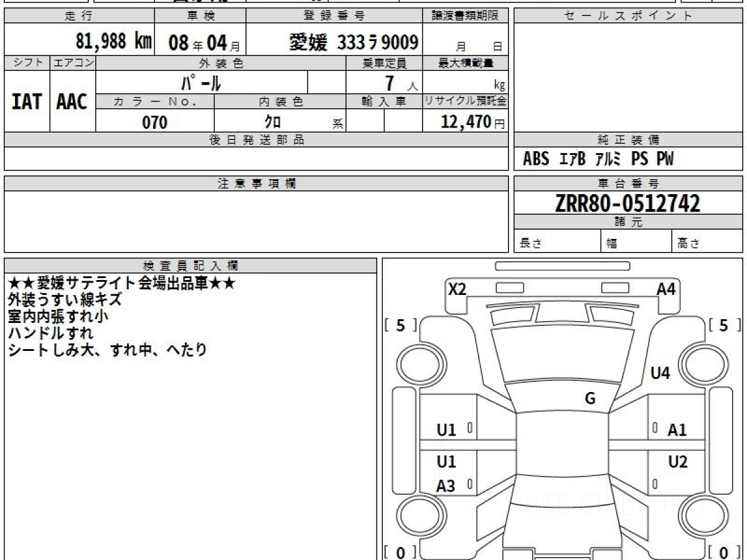Select the パール exterior color value
This screenshot has width=747, height=560.
point(201,82)
